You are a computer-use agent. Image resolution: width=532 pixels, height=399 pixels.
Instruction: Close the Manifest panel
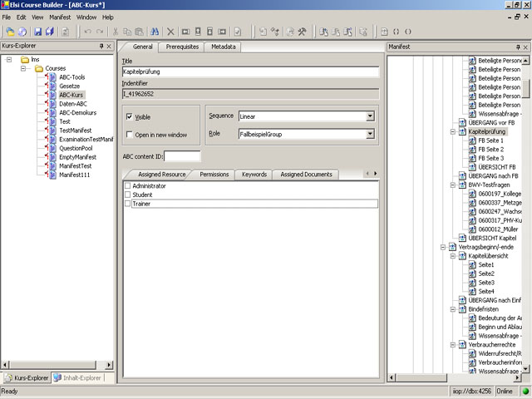point(525,47)
